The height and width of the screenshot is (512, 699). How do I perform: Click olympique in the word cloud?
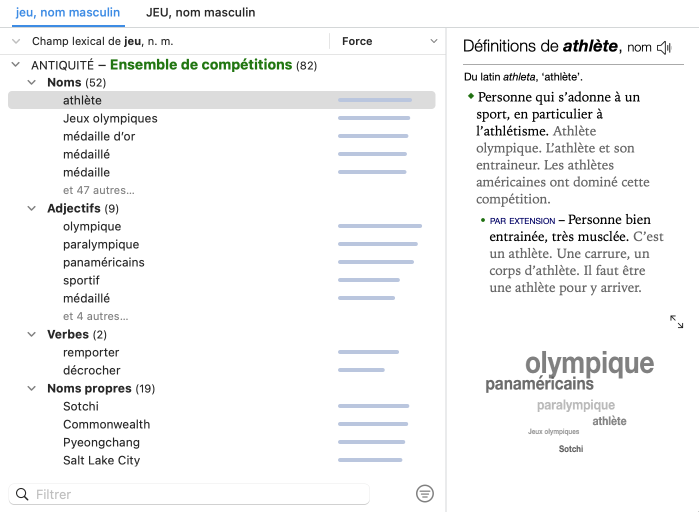click(589, 363)
